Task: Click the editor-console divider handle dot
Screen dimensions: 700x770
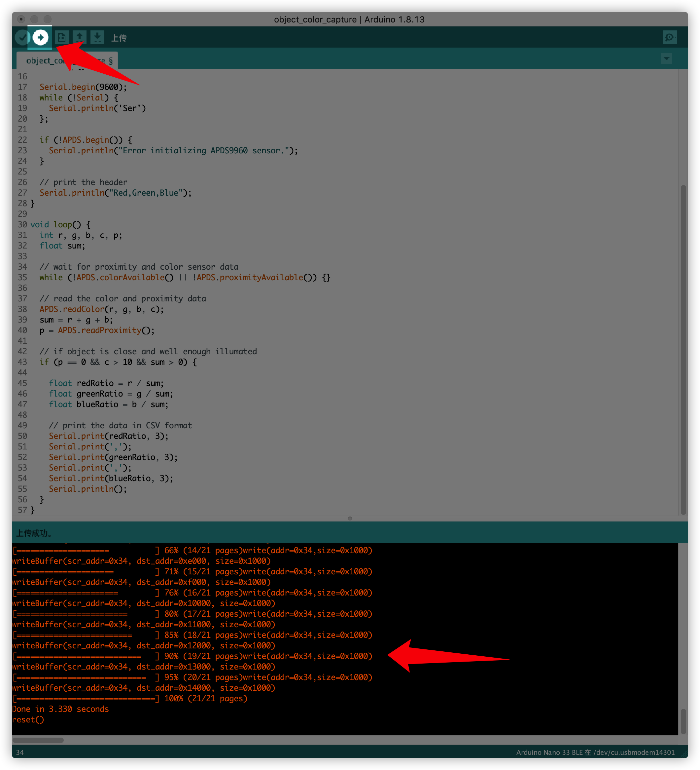Action: click(350, 518)
